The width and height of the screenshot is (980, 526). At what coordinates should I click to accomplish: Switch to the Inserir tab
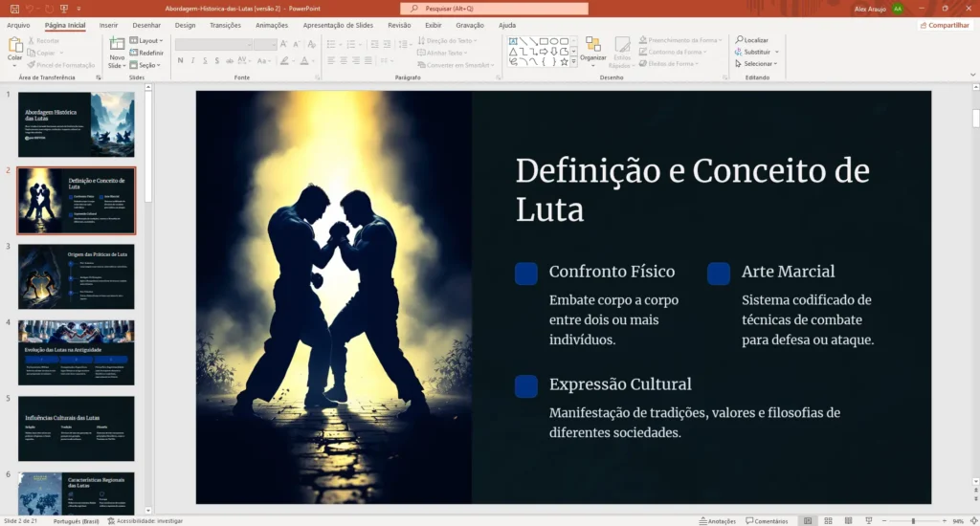(x=109, y=26)
